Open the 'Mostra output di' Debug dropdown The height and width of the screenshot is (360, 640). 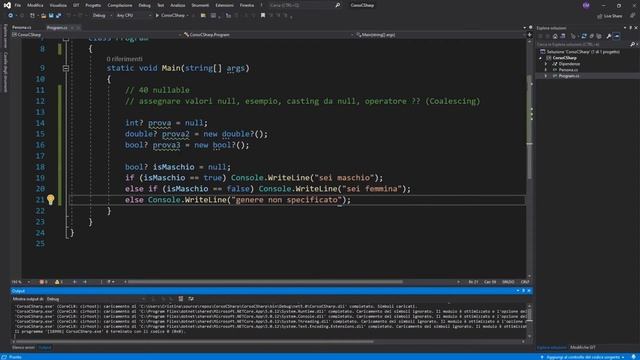tap(96, 299)
